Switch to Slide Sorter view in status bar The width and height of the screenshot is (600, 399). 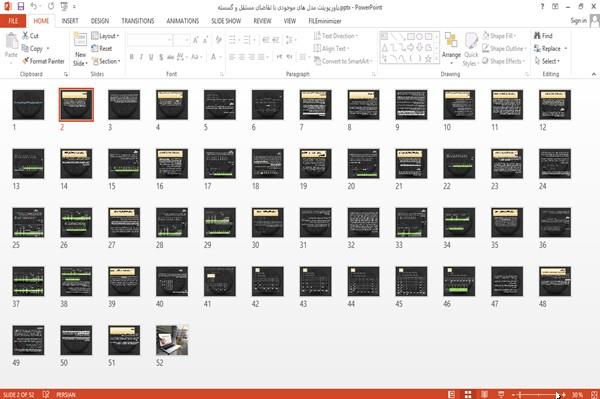(x=468, y=394)
